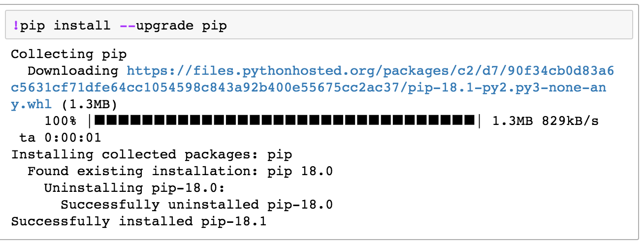Click the "Collecting pip" output line
Viewport: 644px width, 245px height.
tap(69, 54)
